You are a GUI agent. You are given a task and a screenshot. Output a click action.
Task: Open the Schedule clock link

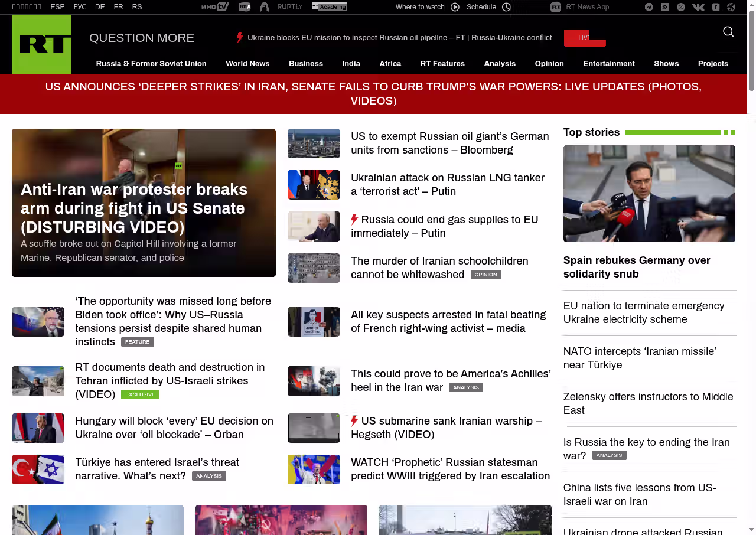point(488,7)
